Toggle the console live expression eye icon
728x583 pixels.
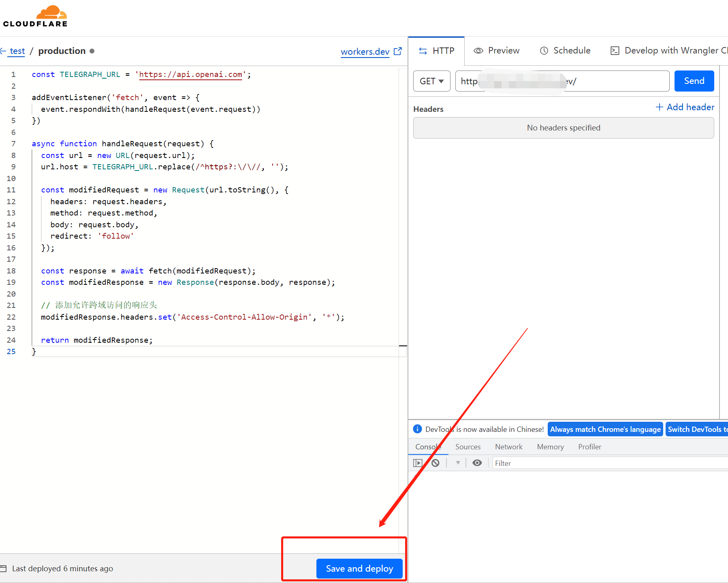tap(477, 463)
